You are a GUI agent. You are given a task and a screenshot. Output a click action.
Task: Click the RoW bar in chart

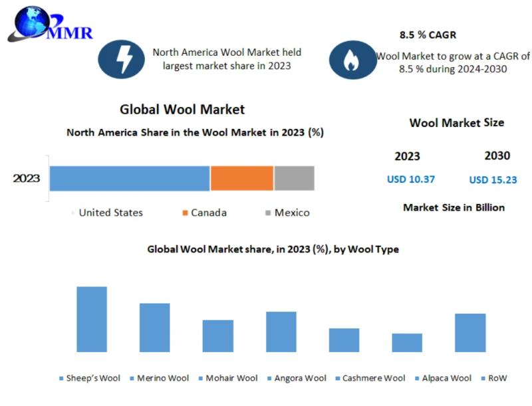click(x=470, y=333)
